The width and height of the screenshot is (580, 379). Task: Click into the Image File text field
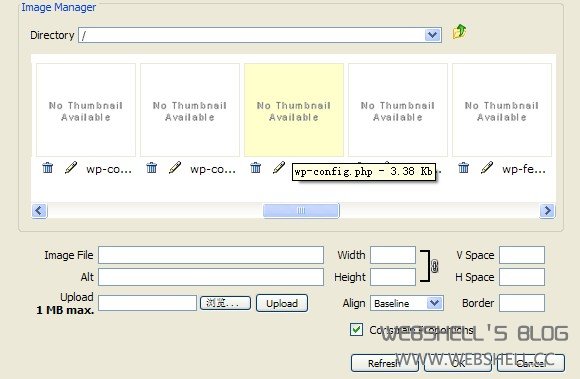click(x=211, y=255)
